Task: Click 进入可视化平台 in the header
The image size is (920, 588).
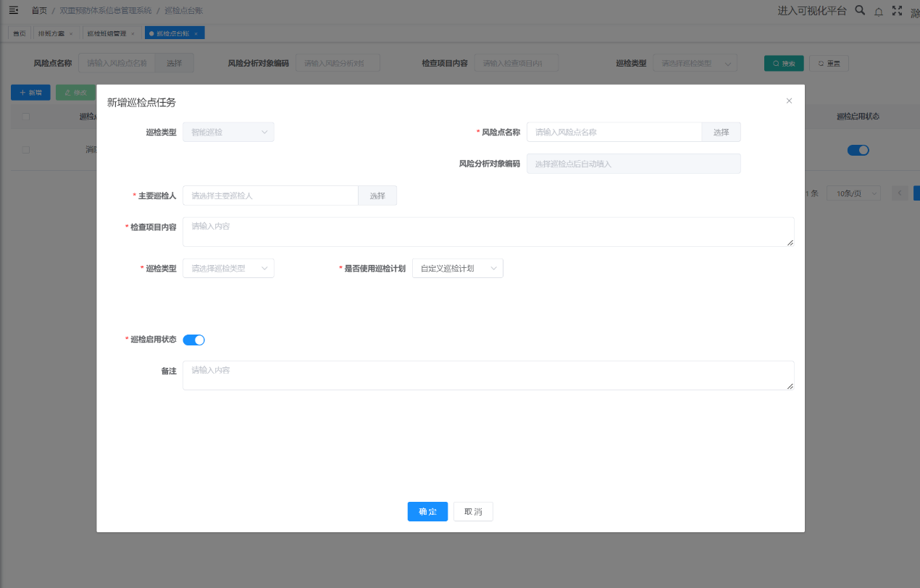Action: pos(811,11)
